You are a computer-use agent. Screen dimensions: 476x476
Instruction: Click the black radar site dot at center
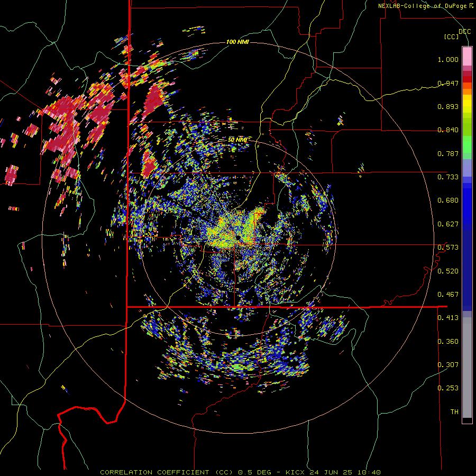[x=239, y=237]
